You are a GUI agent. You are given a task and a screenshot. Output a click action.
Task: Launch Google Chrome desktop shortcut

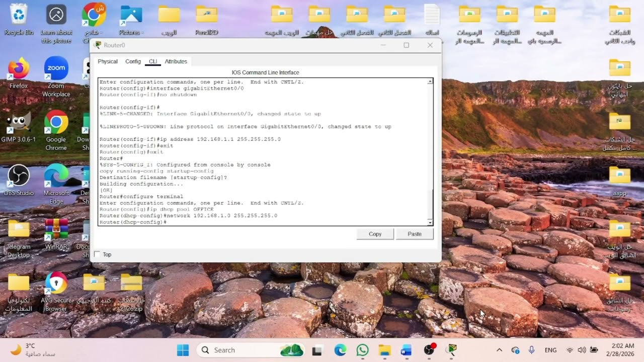point(56,130)
